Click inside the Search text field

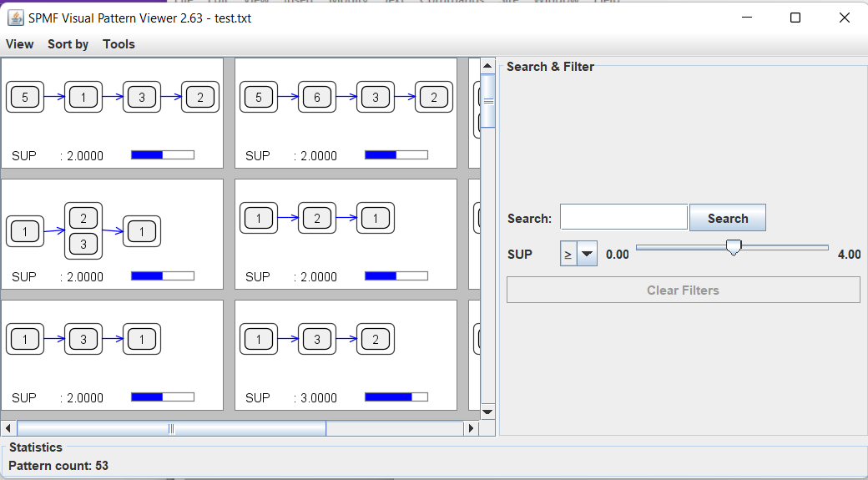click(x=623, y=218)
